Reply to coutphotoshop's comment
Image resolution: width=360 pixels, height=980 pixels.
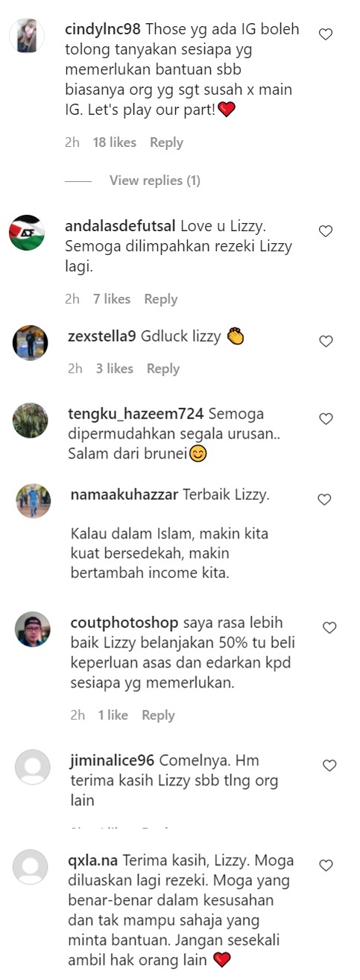click(158, 715)
